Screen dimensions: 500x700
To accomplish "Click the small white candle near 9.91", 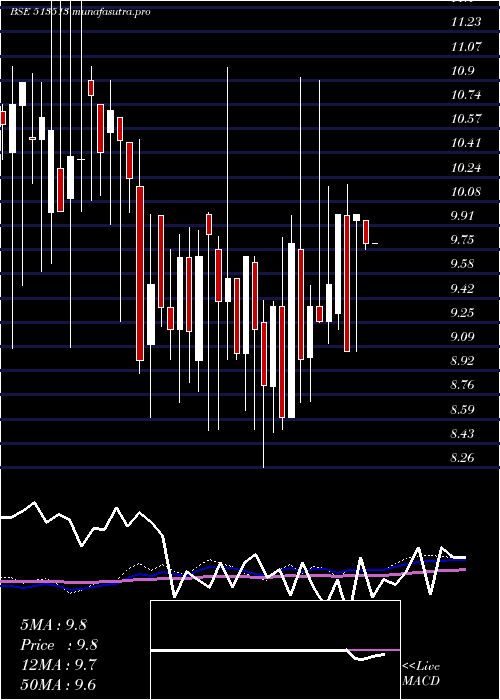I will 356,217.
